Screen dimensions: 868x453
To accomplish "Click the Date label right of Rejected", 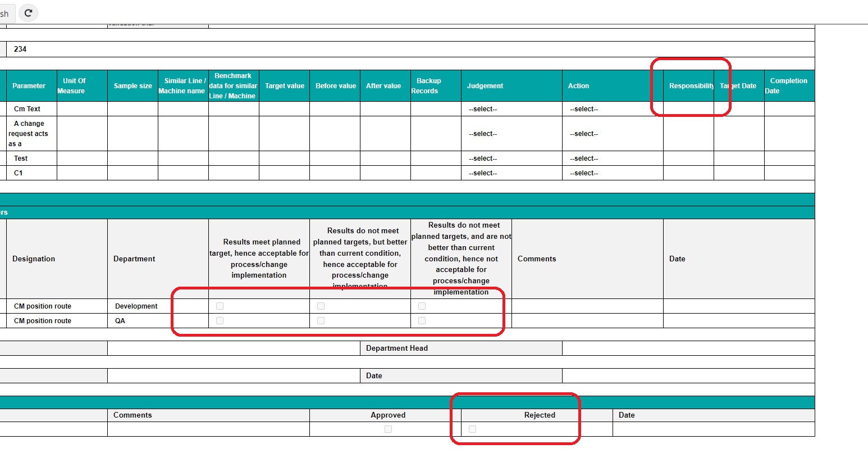I will 627,415.
